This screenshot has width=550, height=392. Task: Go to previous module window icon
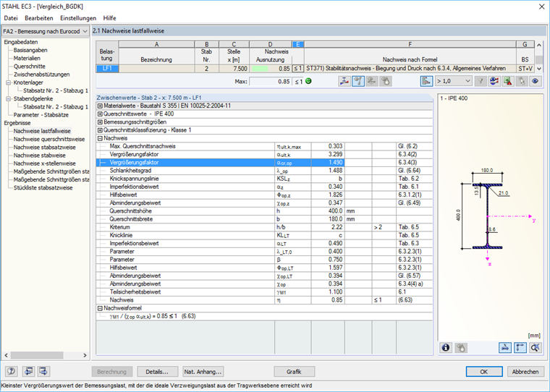click(28, 372)
